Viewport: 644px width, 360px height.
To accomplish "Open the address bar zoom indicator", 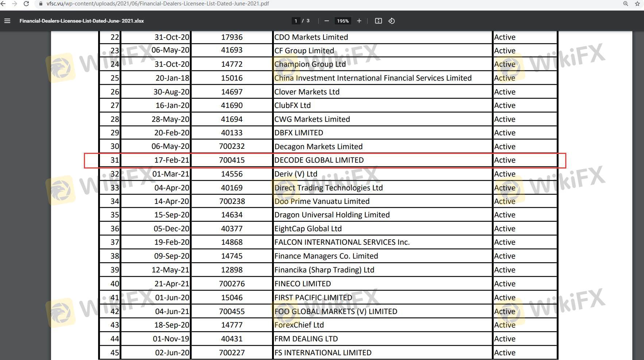I will click(625, 4).
